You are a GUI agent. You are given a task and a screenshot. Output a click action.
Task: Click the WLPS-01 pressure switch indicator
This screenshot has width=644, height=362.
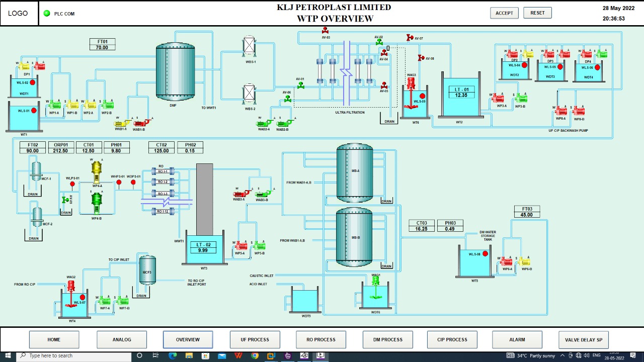coord(72,185)
